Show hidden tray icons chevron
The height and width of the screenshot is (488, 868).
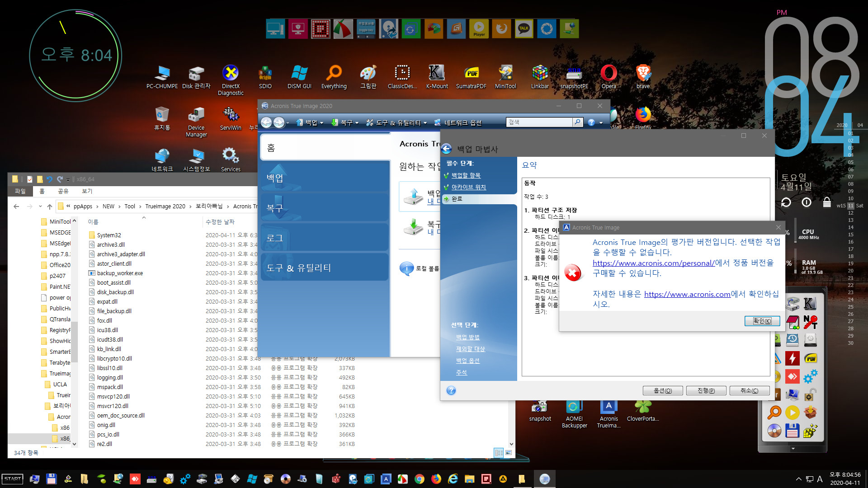tap(798, 479)
